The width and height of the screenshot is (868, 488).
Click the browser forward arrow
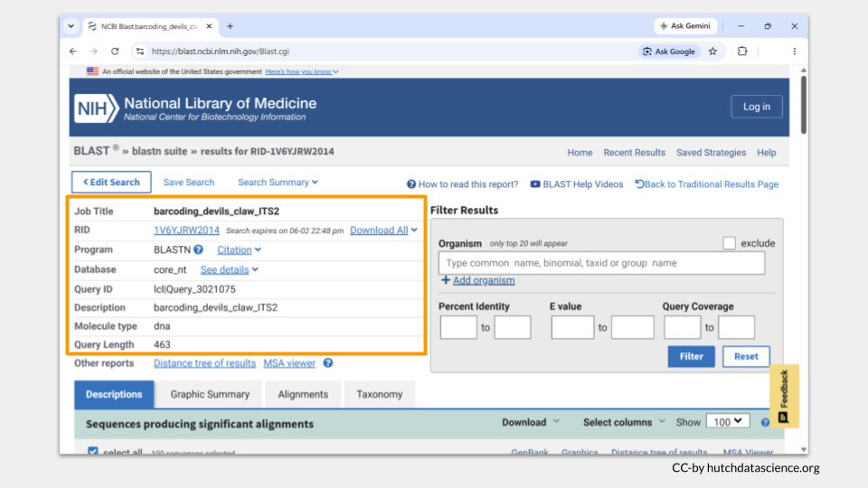pyautogui.click(x=93, y=52)
